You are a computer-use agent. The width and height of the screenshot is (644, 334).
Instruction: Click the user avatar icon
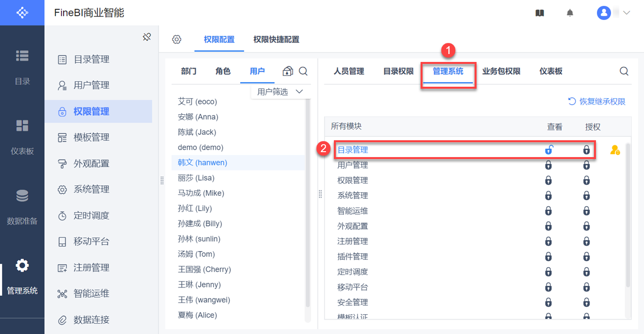coord(604,13)
